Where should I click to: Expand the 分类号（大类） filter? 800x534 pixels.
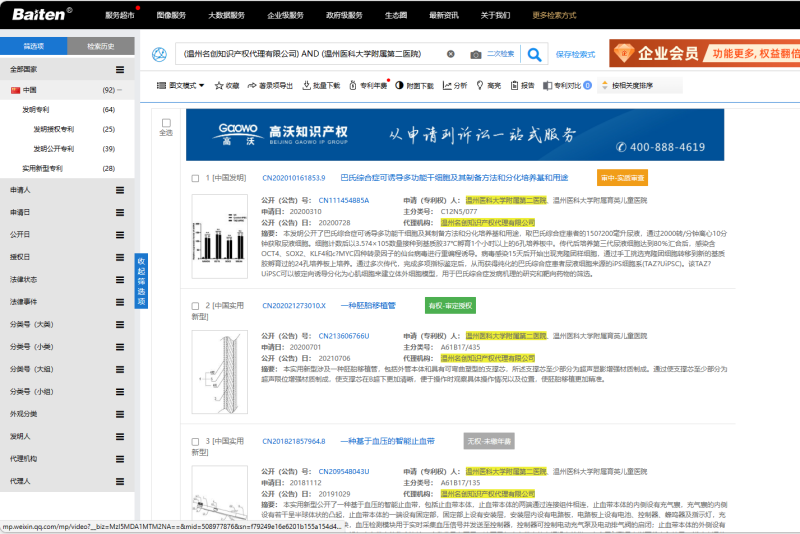(x=120, y=325)
